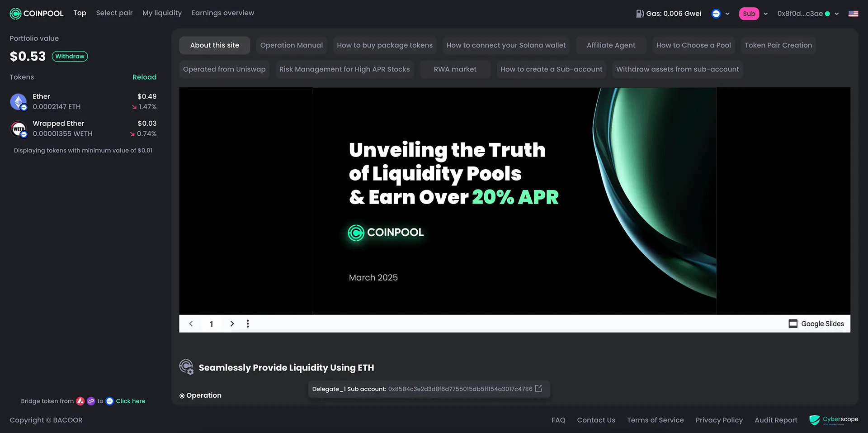Screen dimensions: 868x433
Task: Click the pink Sub badge
Action: coord(749,14)
